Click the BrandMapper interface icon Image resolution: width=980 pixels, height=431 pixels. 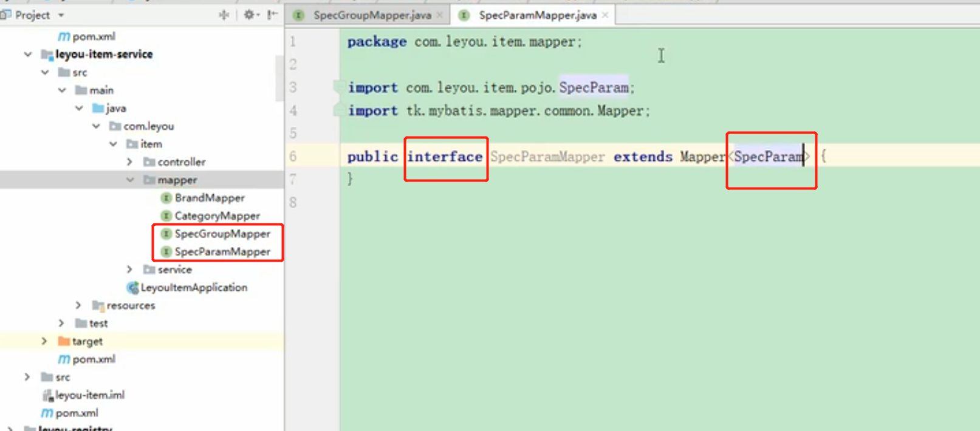(x=166, y=198)
